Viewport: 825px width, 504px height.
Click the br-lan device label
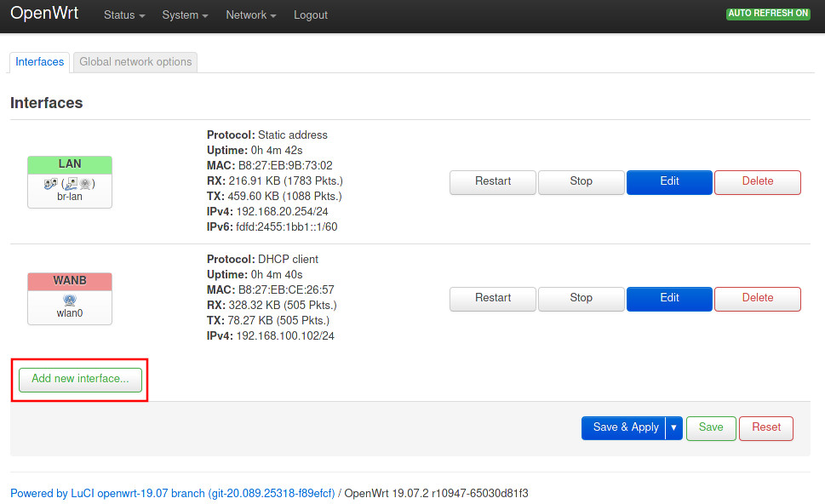click(x=70, y=197)
